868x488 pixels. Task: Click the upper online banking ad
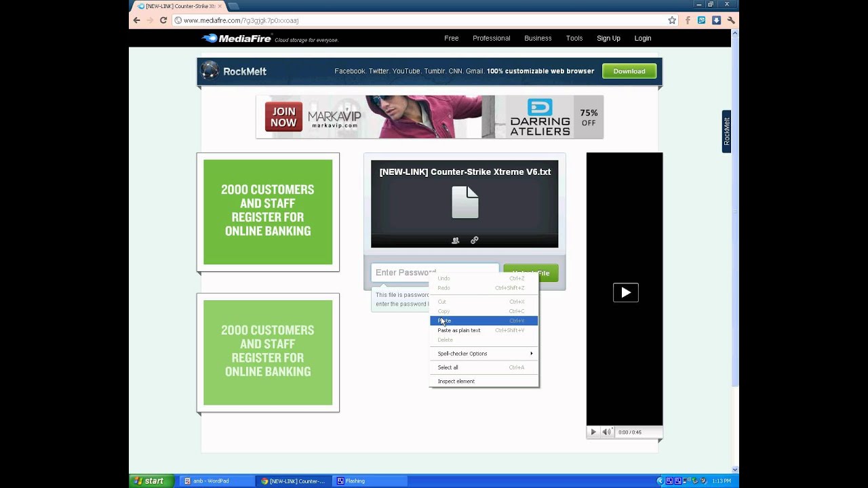(268, 212)
